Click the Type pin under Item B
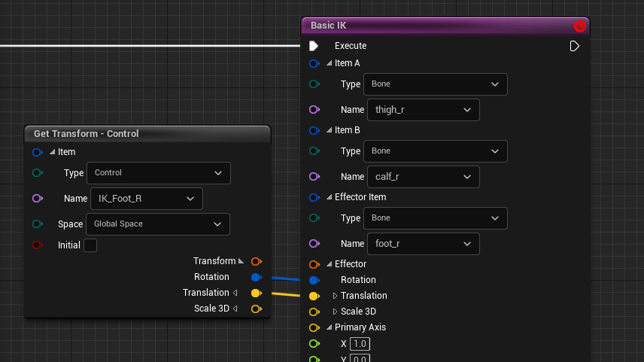The height and width of the screenshot is (362, 644). (314, 151)
